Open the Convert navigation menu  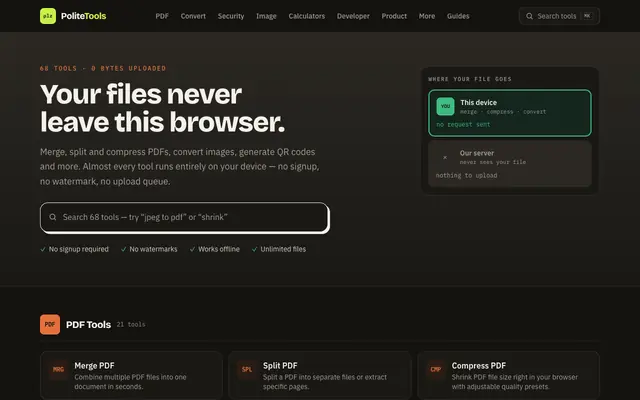coord(193,16)
